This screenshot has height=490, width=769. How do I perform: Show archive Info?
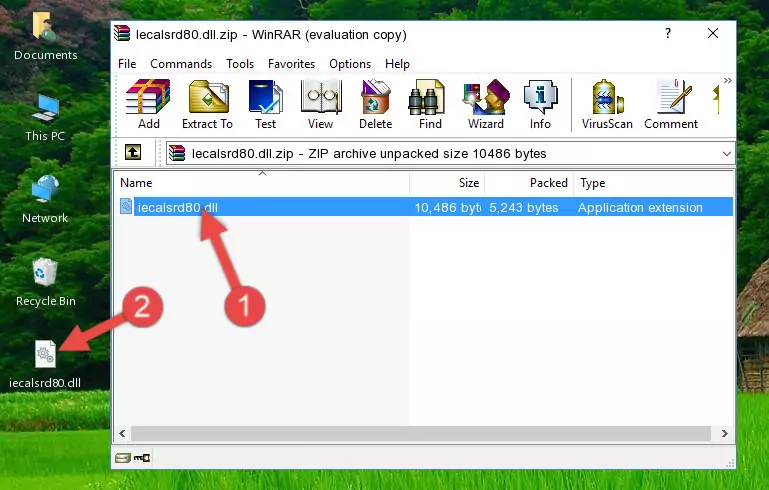pyautogui.click(x=540, y=104)
